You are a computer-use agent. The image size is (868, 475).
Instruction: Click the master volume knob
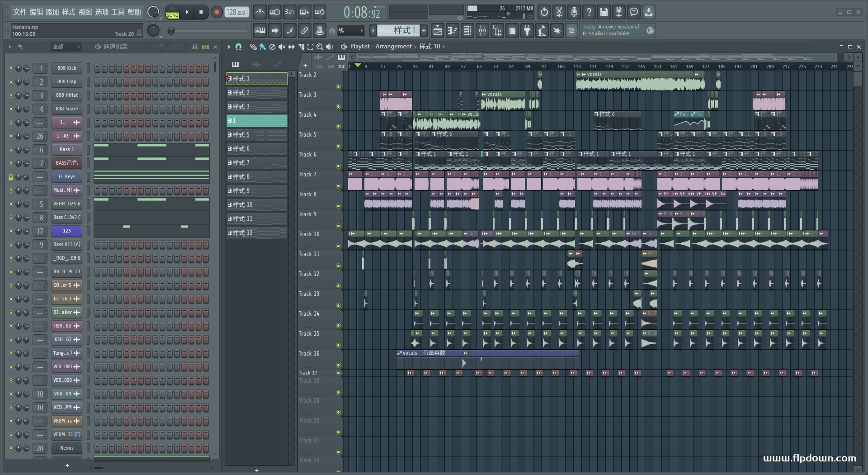click(x=154, y=12)
